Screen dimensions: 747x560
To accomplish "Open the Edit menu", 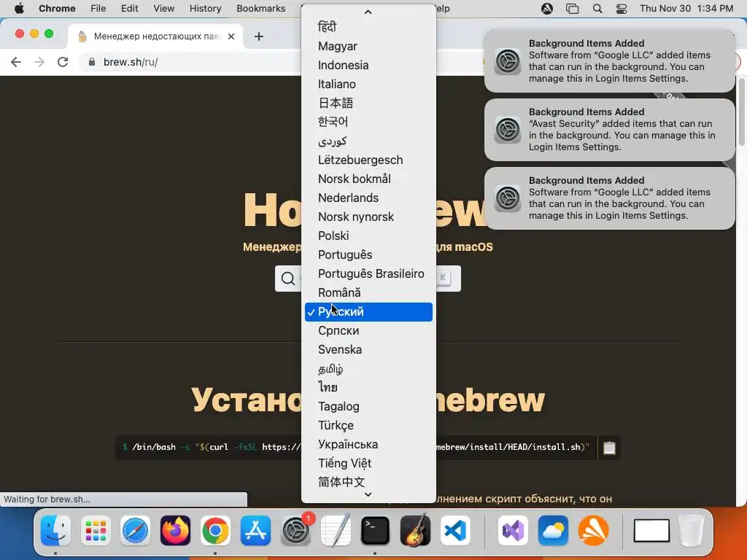I will [129, 8].
